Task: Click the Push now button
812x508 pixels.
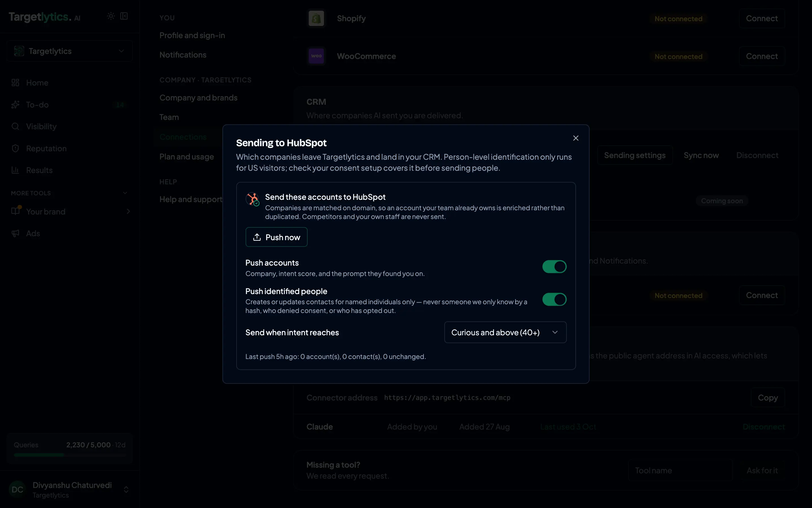Action: (276, 237)
